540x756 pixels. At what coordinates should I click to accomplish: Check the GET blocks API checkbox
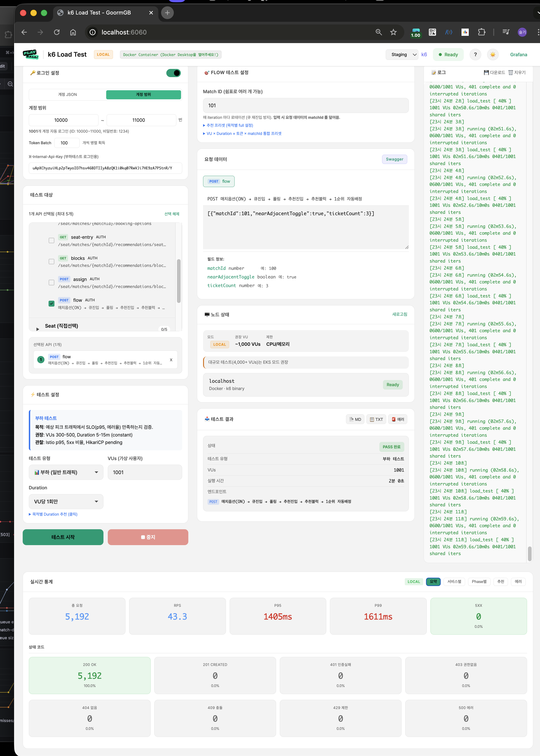click(x=52, y=261)
